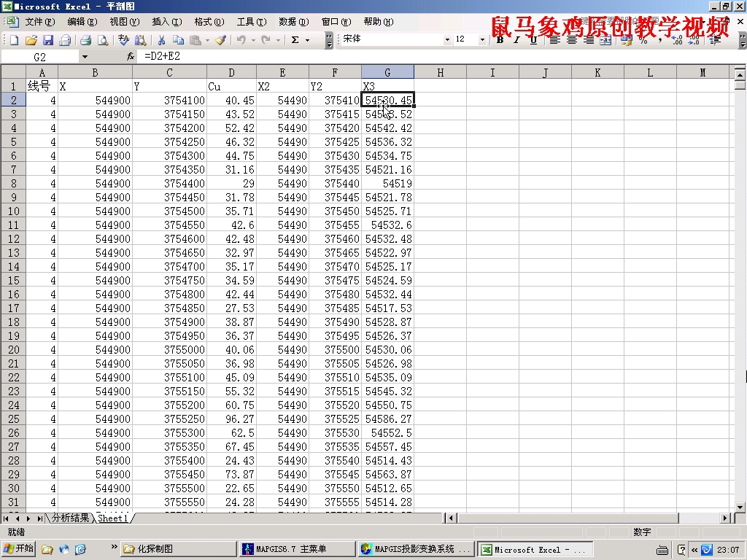The width and height of the screenshot is (747, 560).
Task: Switch to MAPGIS投影变换系统 taskbar button
Action: click(x=416, y=549)
